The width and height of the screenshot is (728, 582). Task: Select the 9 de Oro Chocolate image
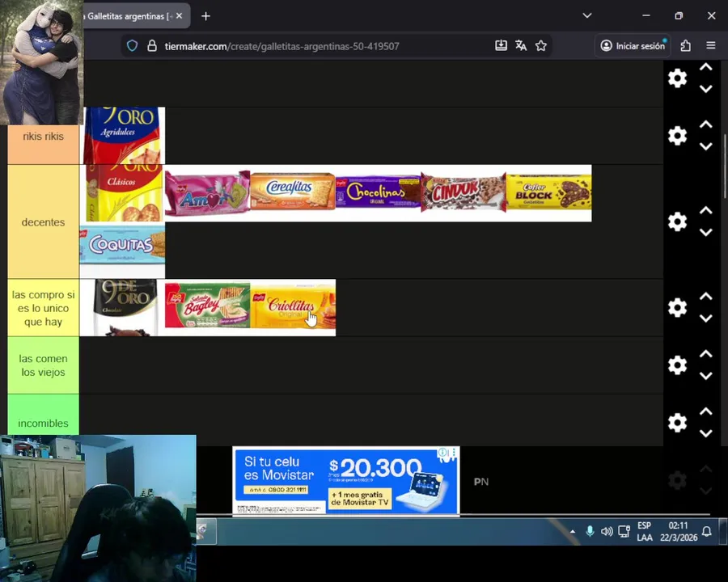click(x=123, y=308)
